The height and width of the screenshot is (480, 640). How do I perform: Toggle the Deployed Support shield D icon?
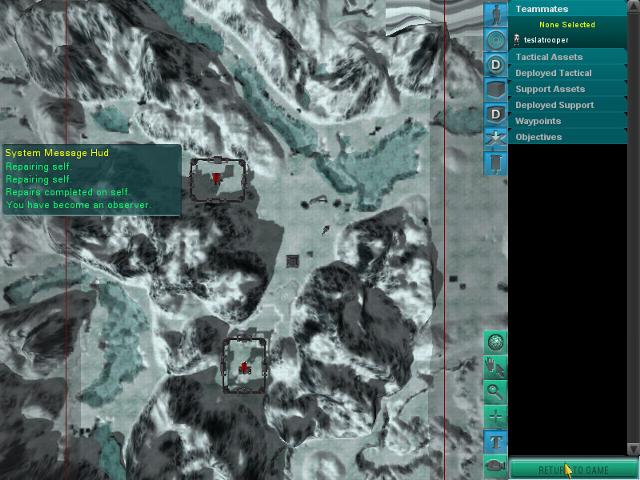click(x=496, y=114)
